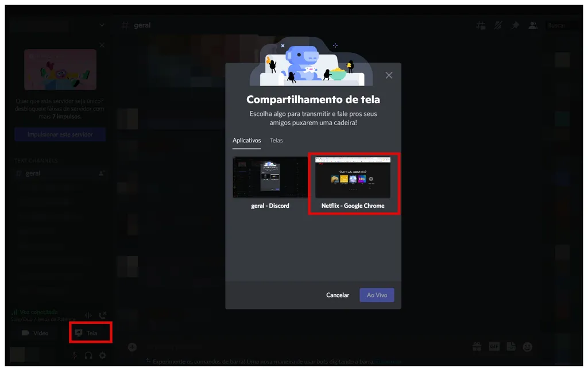
Task: Click the Ao Vivo button
Action: tap(377, 295)
